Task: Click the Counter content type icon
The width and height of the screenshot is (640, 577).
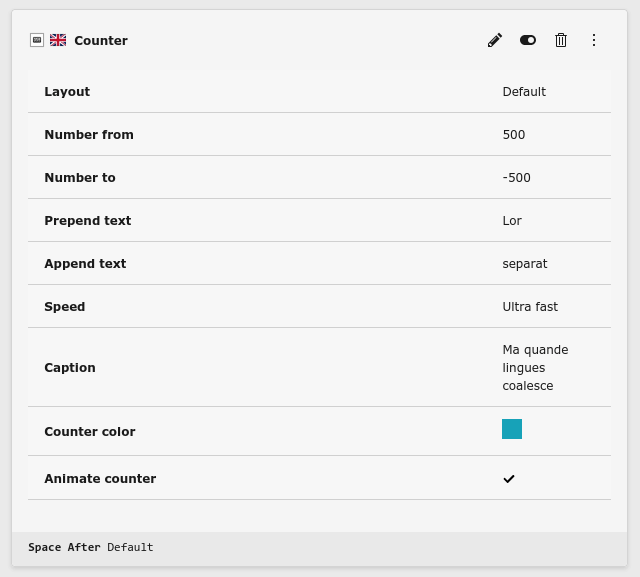Action: tap(37, 40)
